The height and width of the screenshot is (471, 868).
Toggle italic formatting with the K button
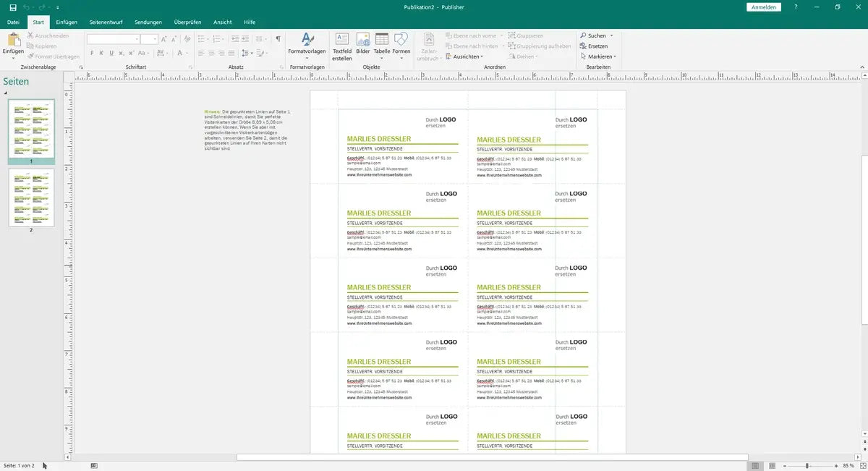coord(100,53)
